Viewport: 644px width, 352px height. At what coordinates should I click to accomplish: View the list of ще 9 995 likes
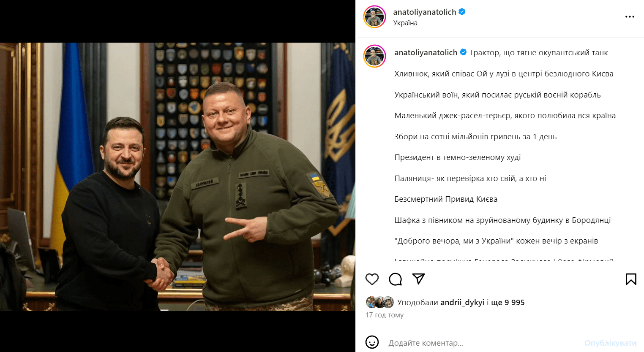pos(508,303)
